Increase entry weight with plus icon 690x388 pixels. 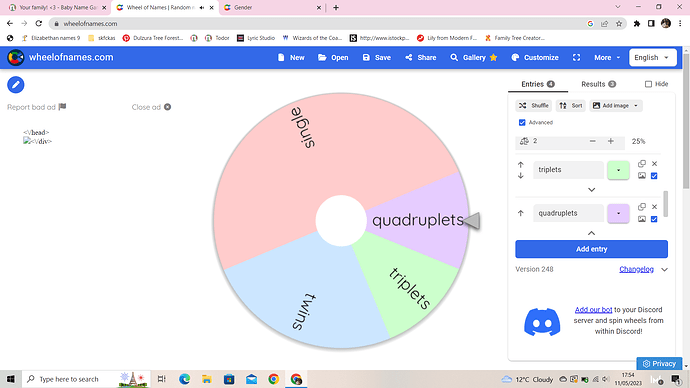click(610, 141)
